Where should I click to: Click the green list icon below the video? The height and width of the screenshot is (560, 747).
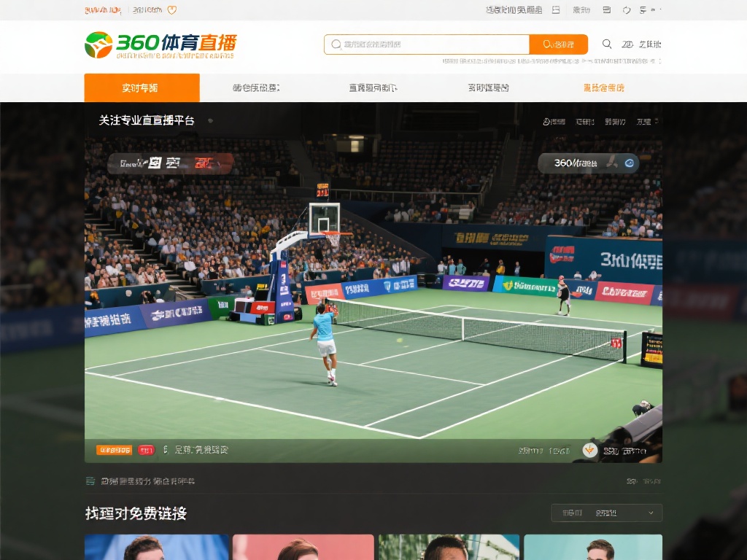tap(90, 481)
